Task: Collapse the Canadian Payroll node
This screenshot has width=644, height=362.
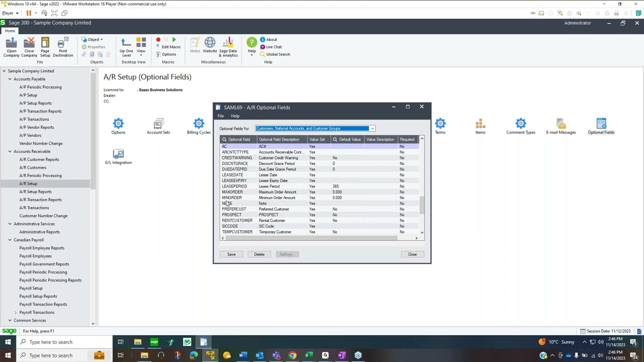Action: point(10,240)
